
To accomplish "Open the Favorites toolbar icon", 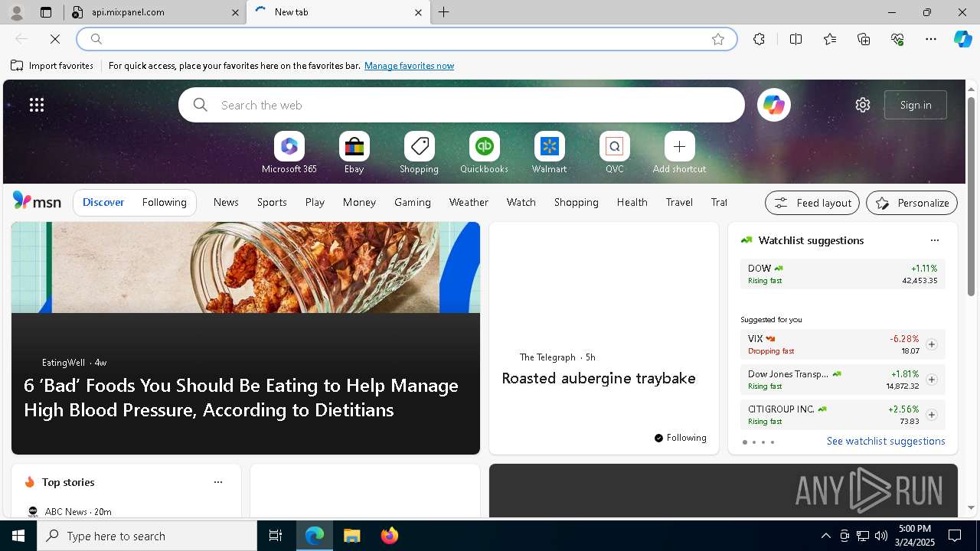I will 830,39.
